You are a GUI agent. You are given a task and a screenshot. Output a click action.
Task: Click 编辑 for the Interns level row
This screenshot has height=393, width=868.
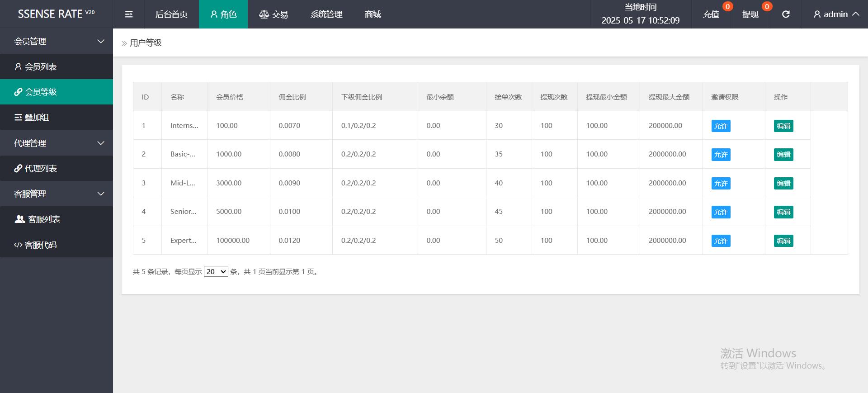pyautogui.click(x=783, y=126)
